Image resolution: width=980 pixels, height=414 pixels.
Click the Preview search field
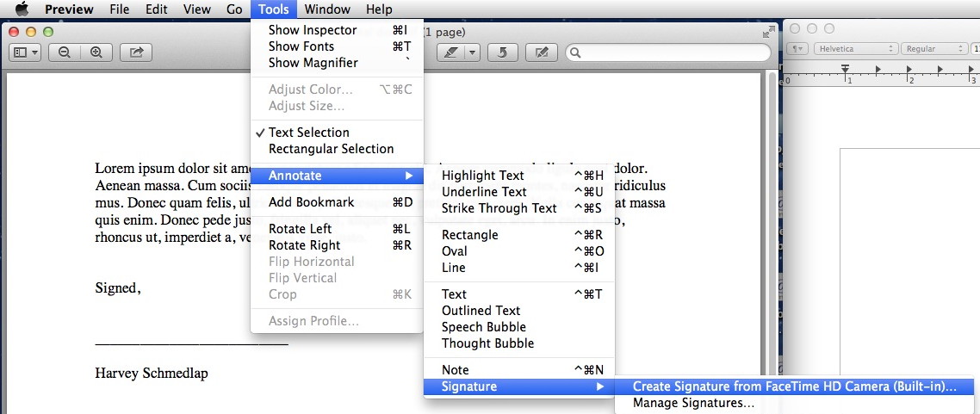[x=667, y=53]
